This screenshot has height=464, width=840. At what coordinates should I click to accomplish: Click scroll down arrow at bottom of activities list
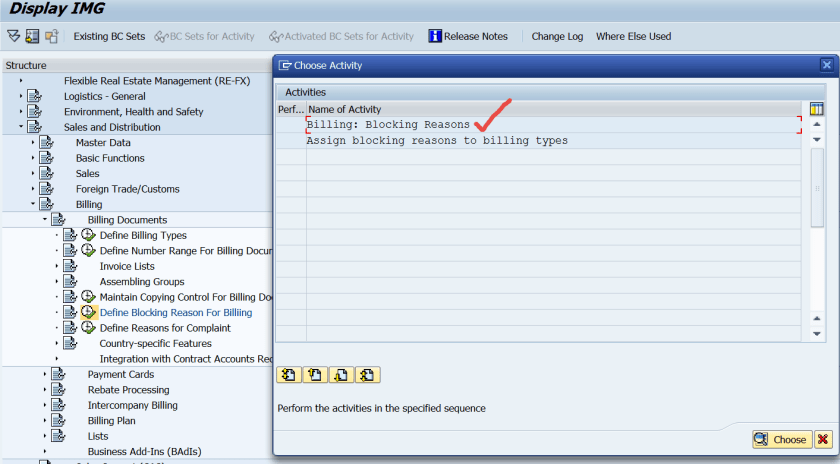(817, 334)
